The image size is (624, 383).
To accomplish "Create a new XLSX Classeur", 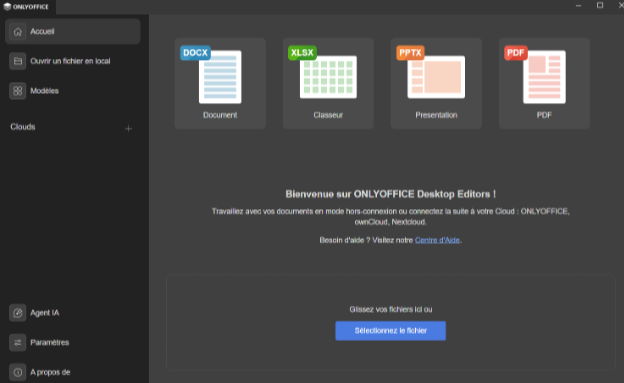I will click(328, 83).
